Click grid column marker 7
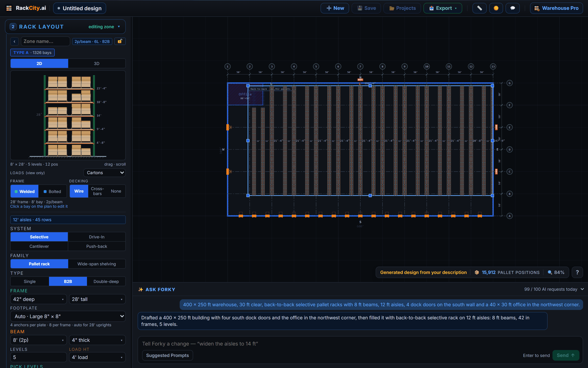Viewport: 588px width, 368px height. pyautogui.click(x=360, y=66)
